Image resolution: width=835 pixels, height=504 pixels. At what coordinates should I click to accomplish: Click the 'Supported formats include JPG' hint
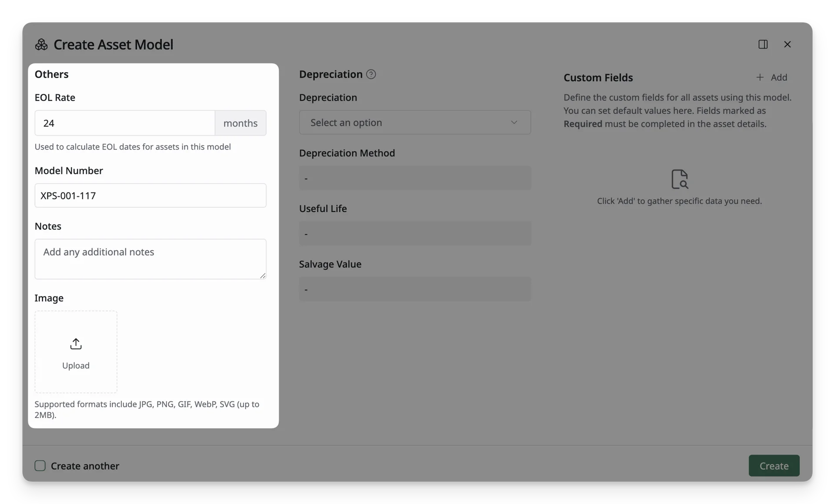click(147, 409)
